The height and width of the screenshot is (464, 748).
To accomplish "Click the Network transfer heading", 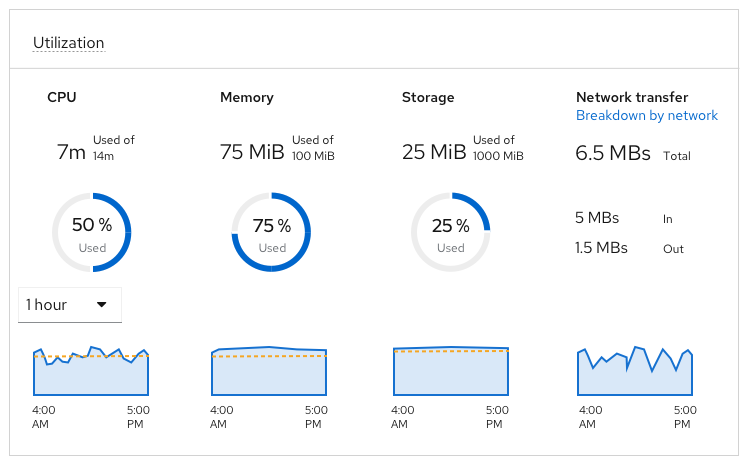I will pyautogui.click(x=632, y=97).
